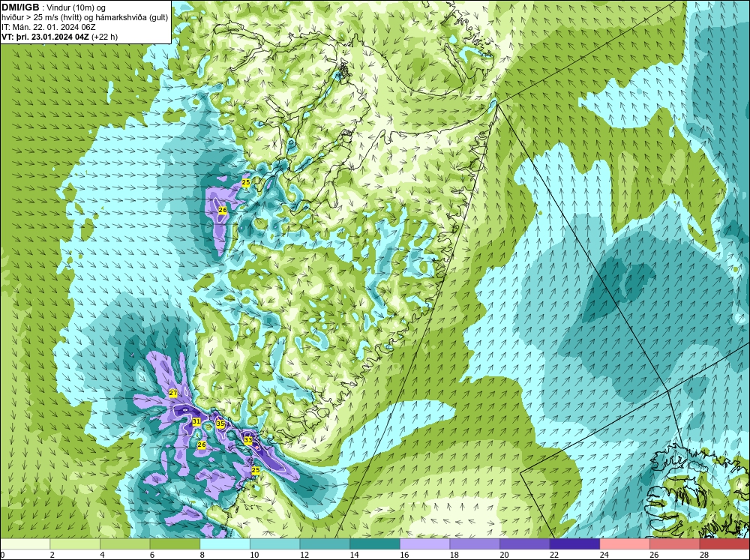Click the 'Vindur (10m) og' header text

76,8
